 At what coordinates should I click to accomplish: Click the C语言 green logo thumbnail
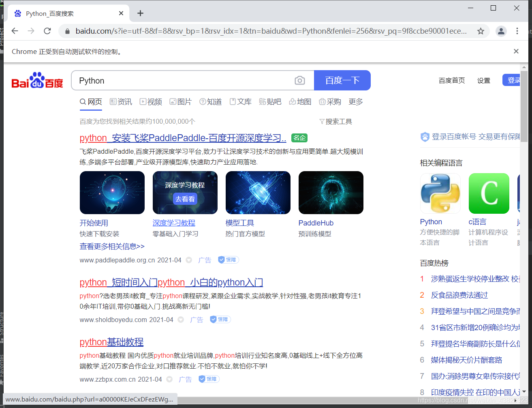pos(489,193)
